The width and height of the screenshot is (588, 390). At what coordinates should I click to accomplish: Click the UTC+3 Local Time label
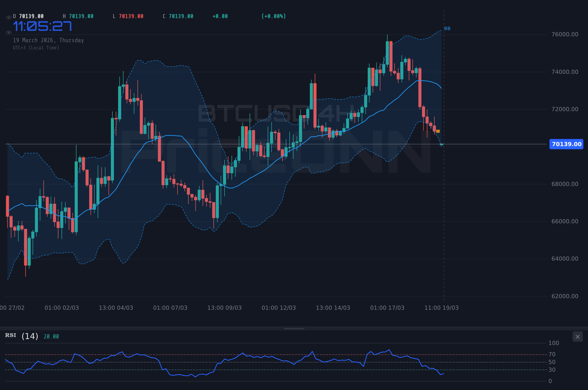pos(36,48)
